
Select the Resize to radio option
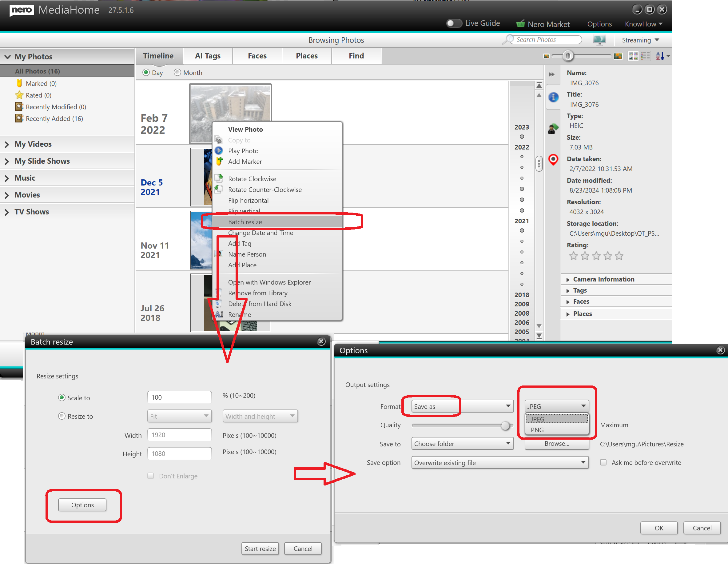62,416
